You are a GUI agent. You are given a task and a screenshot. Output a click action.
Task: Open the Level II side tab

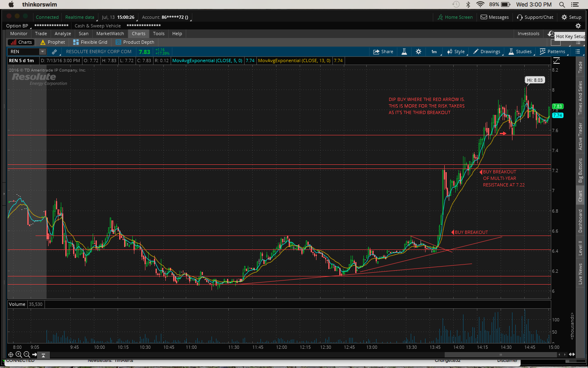[x=580, y=248]
